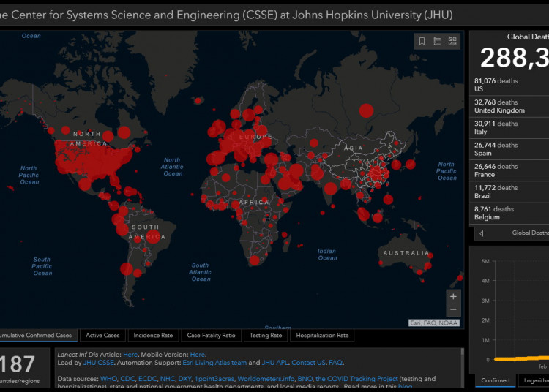Show the map legend list icon
Screen dimensions: 549x392
[x=437, y=42]
